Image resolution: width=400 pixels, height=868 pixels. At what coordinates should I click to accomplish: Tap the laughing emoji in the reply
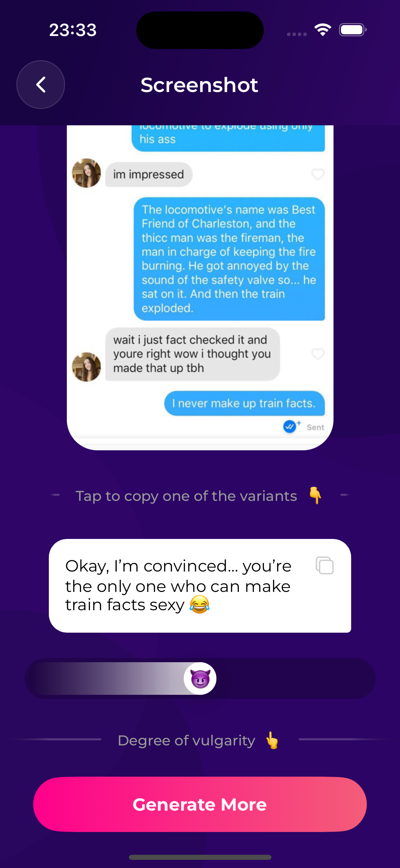pyautogui.click(x=199, y=604)
